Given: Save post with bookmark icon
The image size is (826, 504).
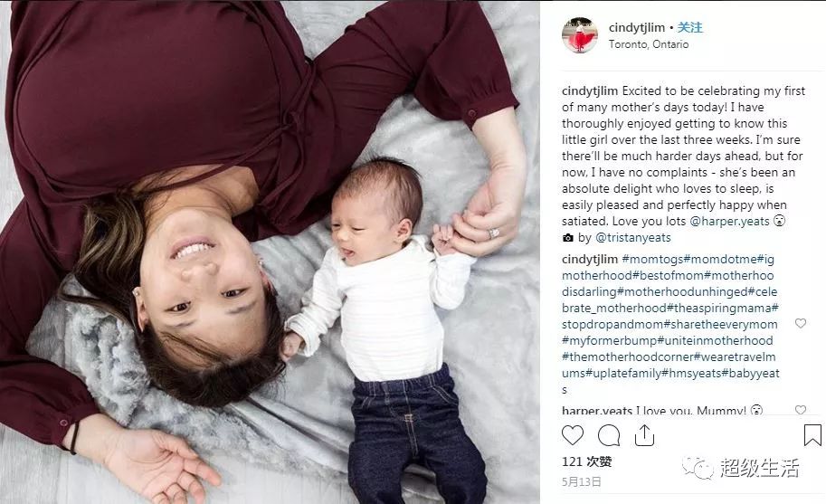Looking at the screenshot, I should (x=812, y=435).
